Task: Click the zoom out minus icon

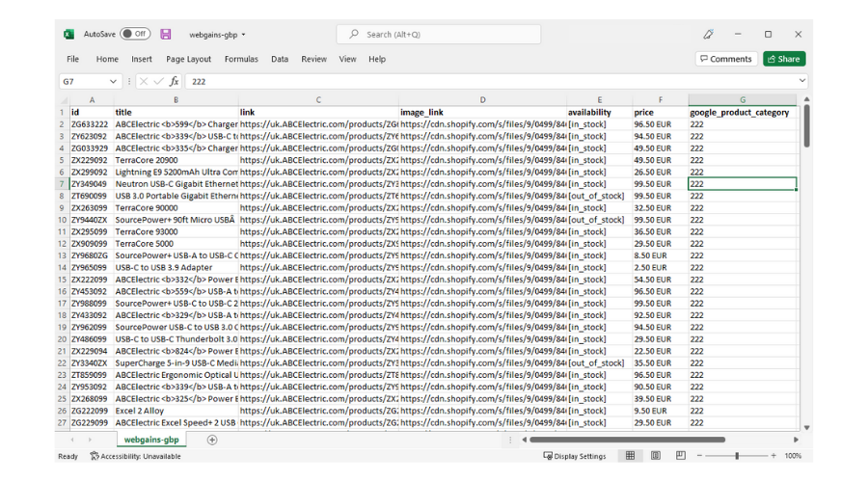Action: pos(699,456)
